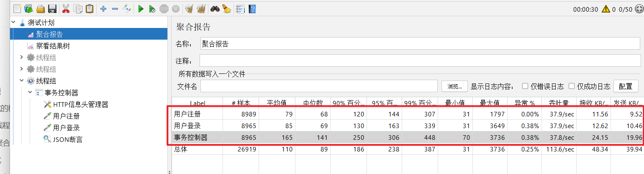Click into the 名称 input field

point(420,44)
